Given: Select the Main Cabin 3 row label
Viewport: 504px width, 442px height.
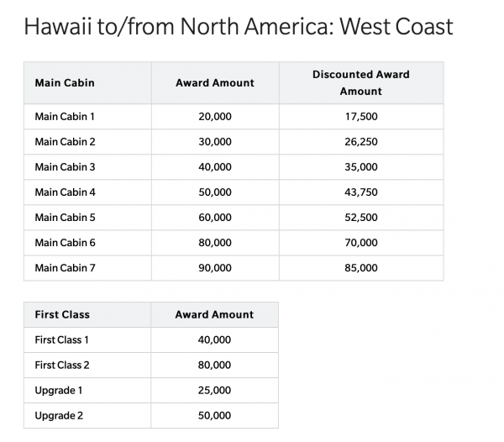Looking at the screenshot, I should coord(65,167).
